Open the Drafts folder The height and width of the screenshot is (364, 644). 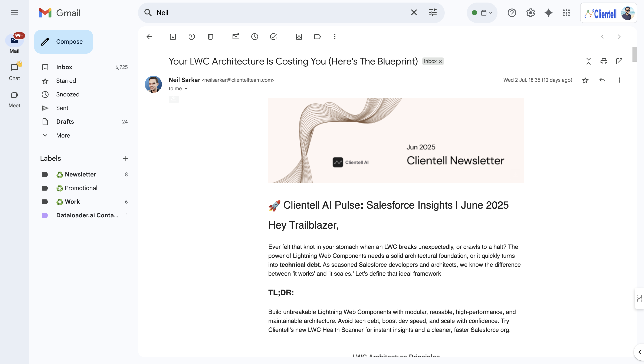coord(84,122)
